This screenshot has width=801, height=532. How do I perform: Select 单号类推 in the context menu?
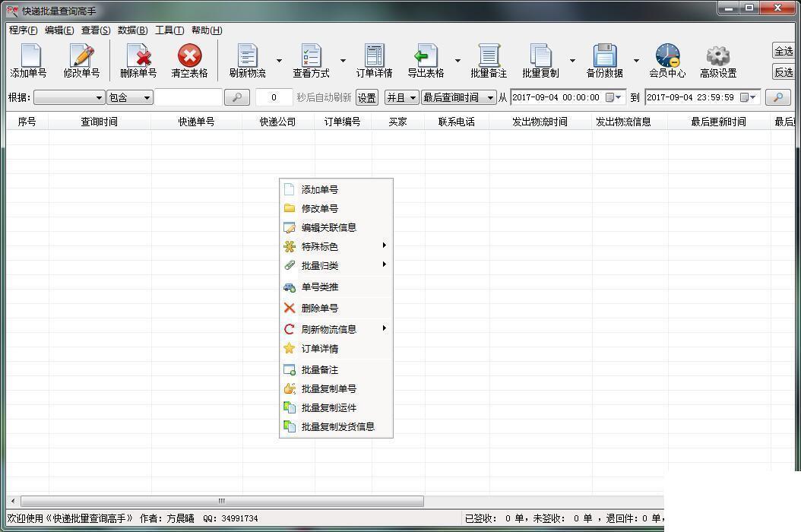point(336,287)
